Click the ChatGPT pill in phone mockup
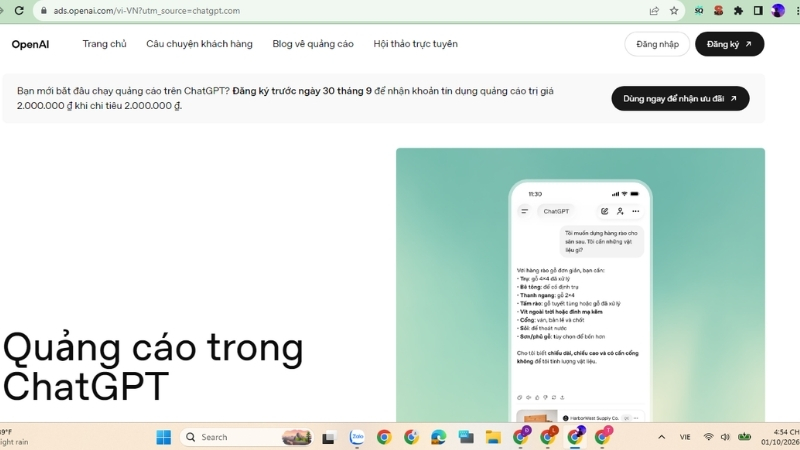The image size is (800, 450). [x=556, y=211]
